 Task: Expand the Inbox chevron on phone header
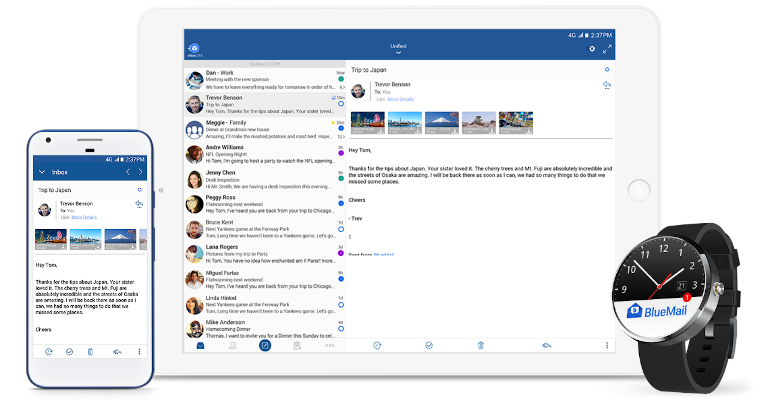[x=42, y=172]
